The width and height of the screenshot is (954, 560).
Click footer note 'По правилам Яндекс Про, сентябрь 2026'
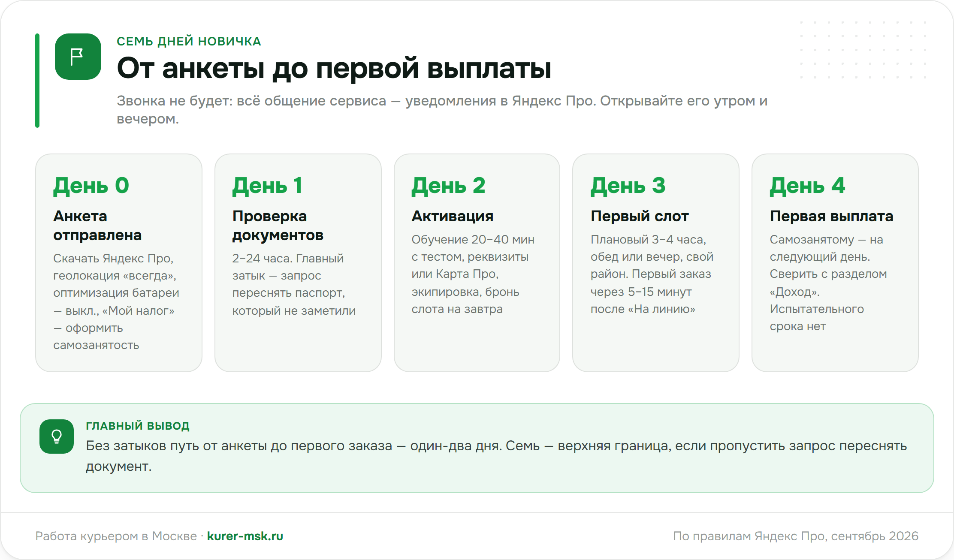point(796,536)
